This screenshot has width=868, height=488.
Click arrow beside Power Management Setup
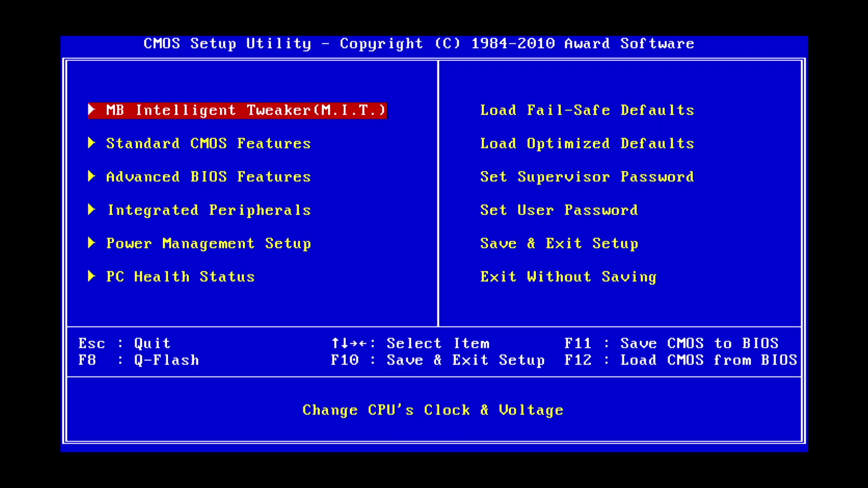click(x=91, y=243)
